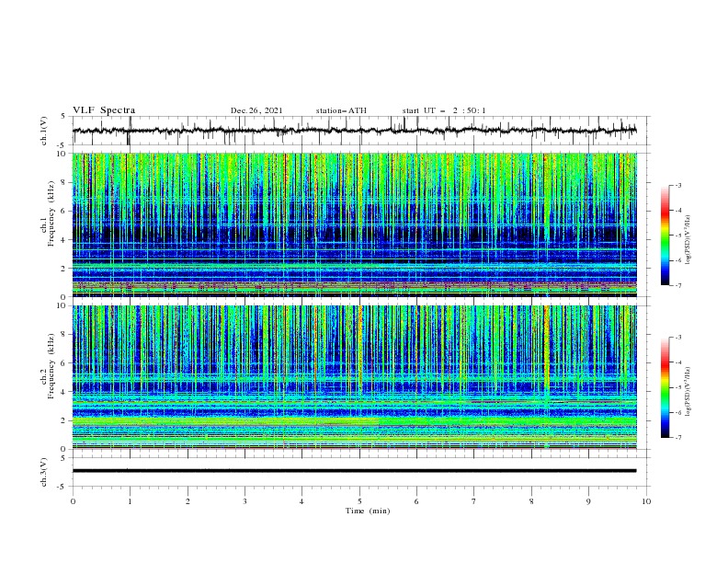
Task: Click the 'Time (min)' axis title
Action: coord(368,511)
